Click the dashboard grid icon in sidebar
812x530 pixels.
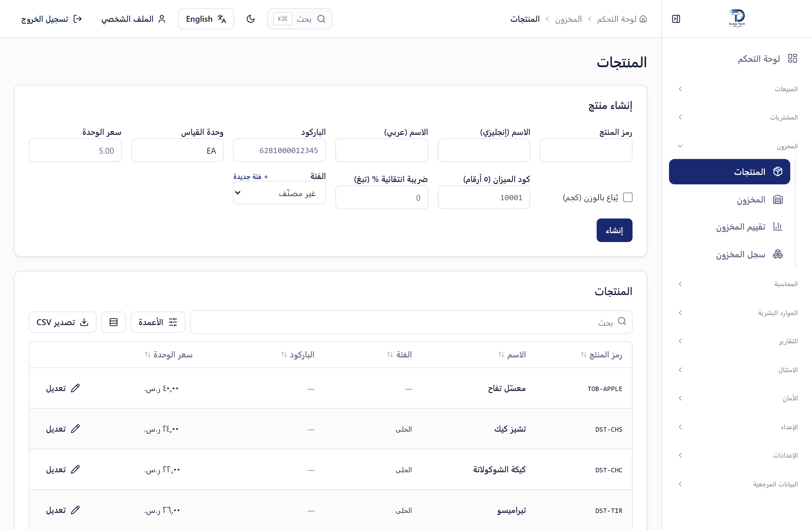click(x=792, y=58)
